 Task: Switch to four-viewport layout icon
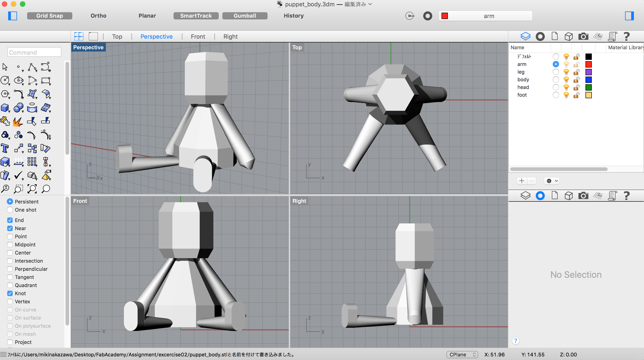click(79, 37)
